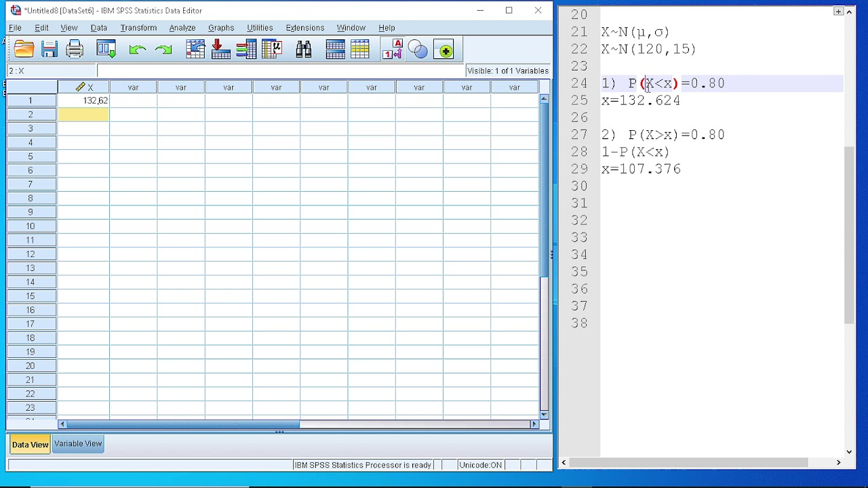Select the X variable column header
The image size is (868, 488).
83,87
